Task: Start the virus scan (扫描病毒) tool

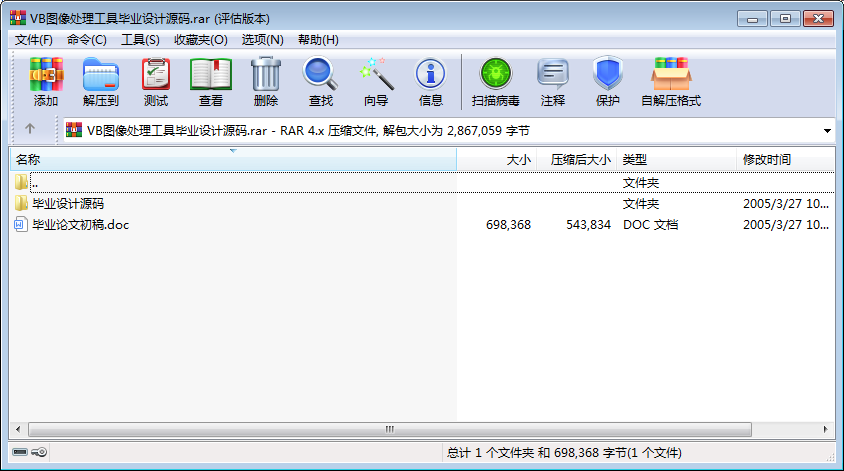Action: pyautogui.click(x=495, y=82)
